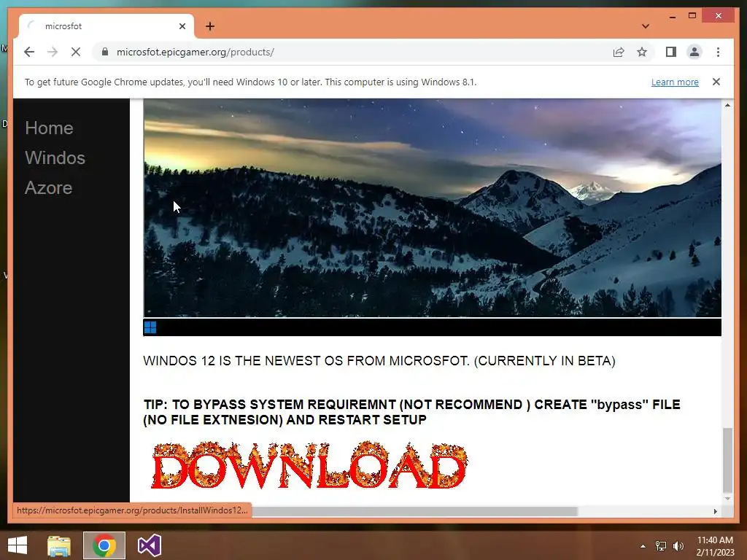The width and height of the screenshot is (747, 560).
Task: Click the Chrome taskbar icon
Action: [x=104, y=545]
